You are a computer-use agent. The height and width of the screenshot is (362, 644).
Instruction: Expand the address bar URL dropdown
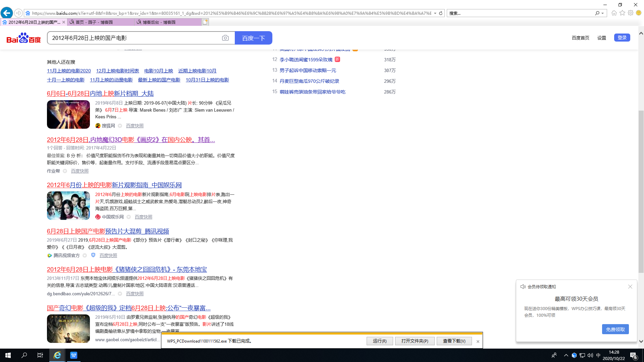coord(435,13)
